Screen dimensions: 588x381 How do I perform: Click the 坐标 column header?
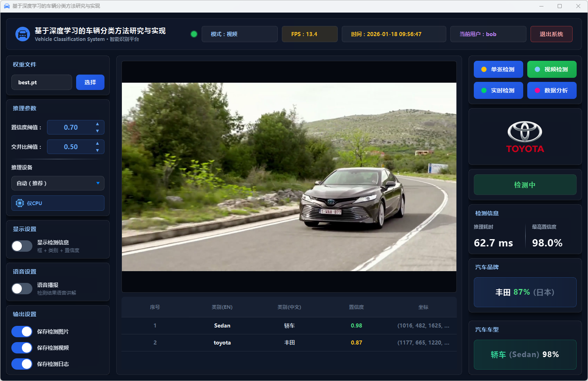pos(423,307)
